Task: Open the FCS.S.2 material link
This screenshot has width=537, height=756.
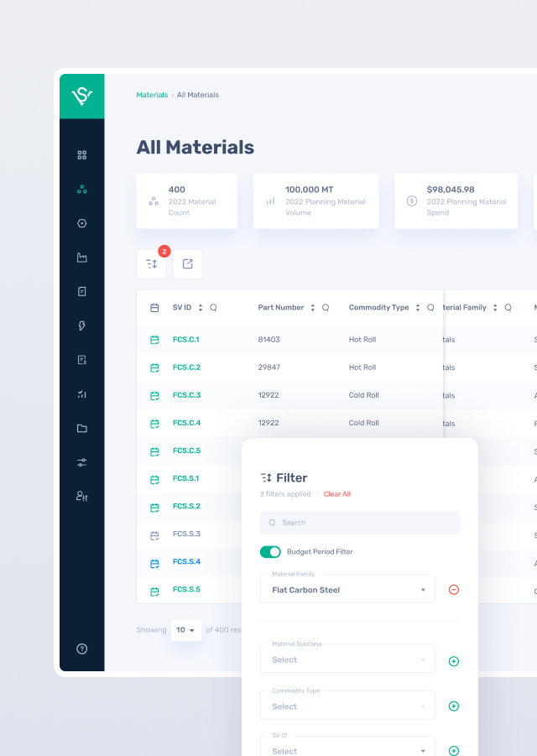Action: 186,506
